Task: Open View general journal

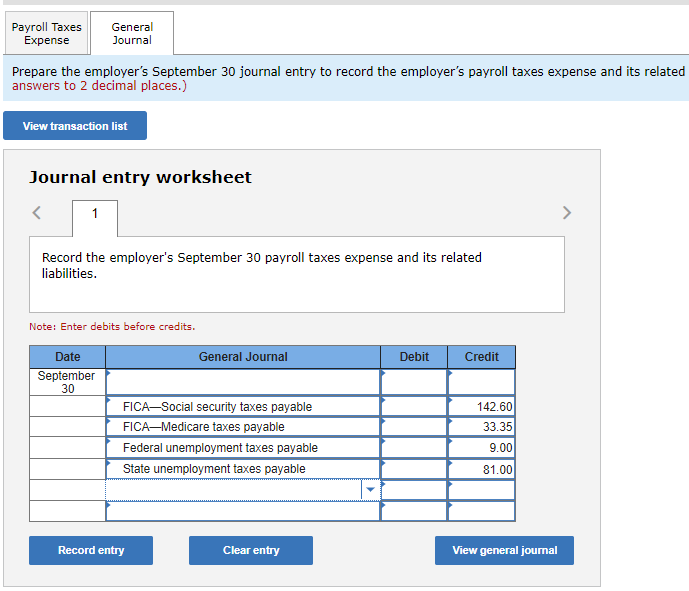Action: [x=504, y=550]
